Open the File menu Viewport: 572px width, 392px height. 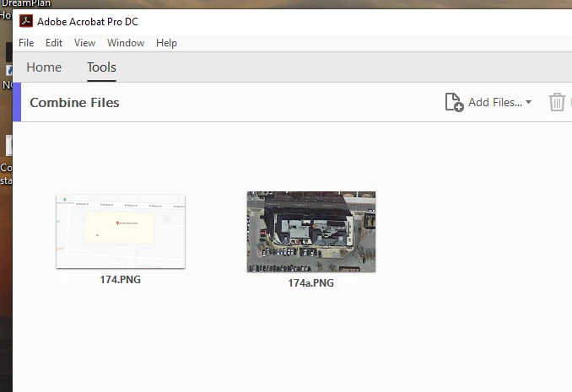click(x=26, y=43)
